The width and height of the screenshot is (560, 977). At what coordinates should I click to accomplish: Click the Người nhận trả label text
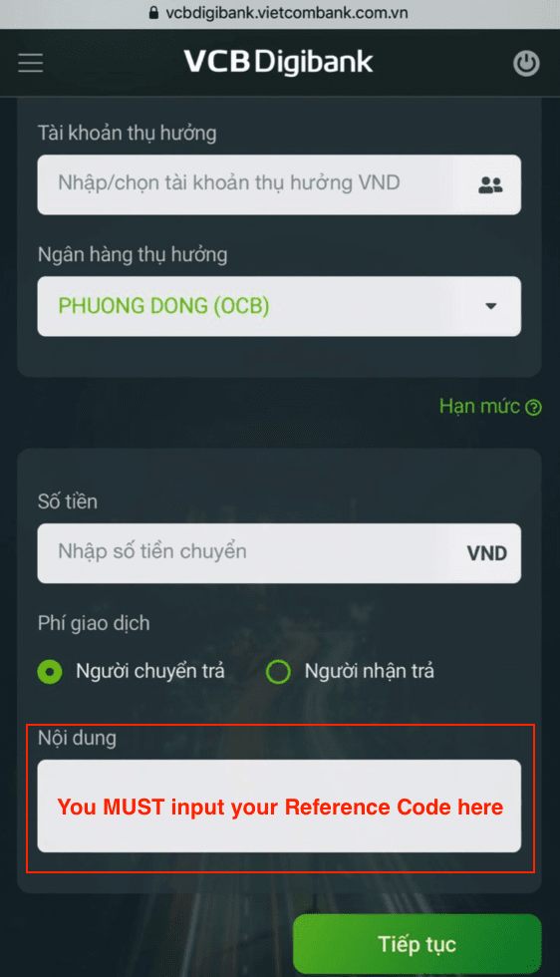point(370,671)
